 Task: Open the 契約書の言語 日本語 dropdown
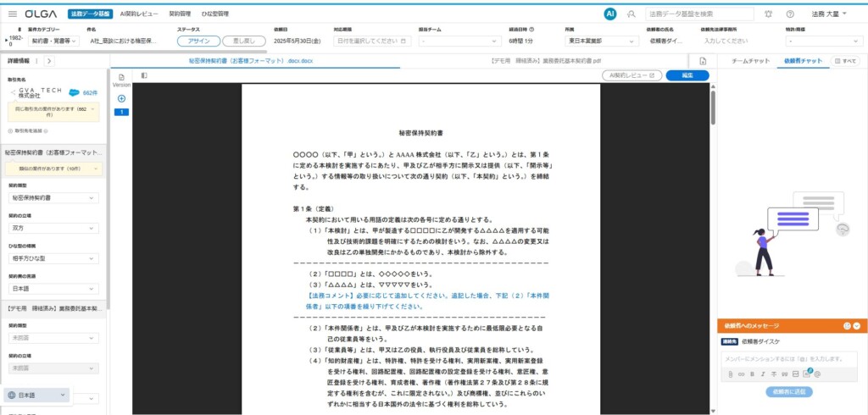pyautogui.click(x=53, y=289)
